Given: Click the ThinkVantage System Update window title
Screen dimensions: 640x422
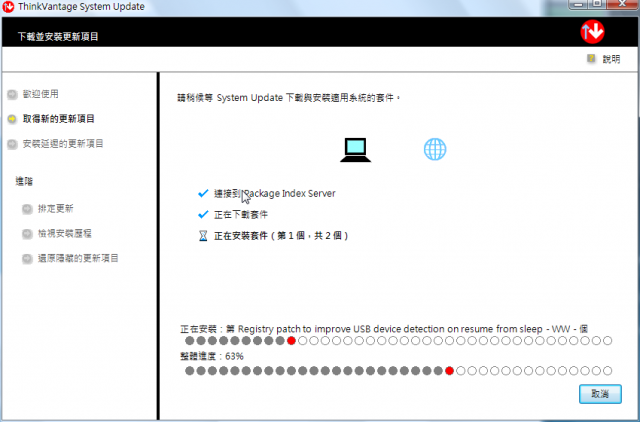Looking at the screenshot, I should click(x=81, y=7).
